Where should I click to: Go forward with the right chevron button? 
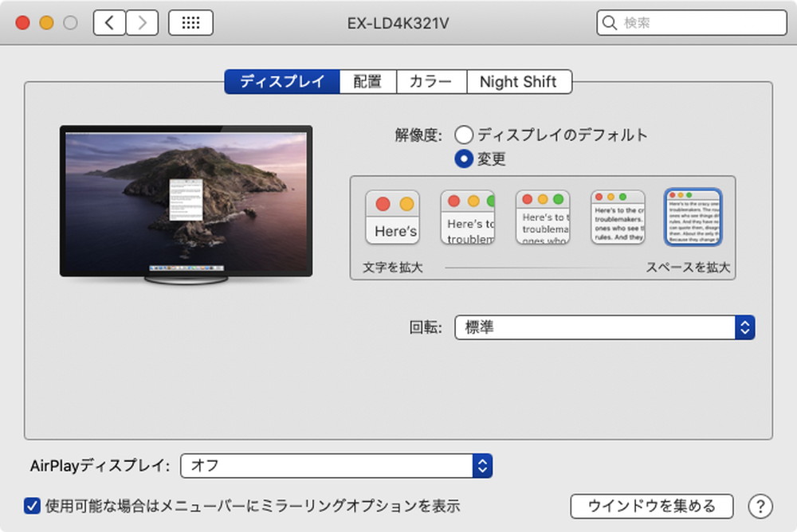click(142, 23)
